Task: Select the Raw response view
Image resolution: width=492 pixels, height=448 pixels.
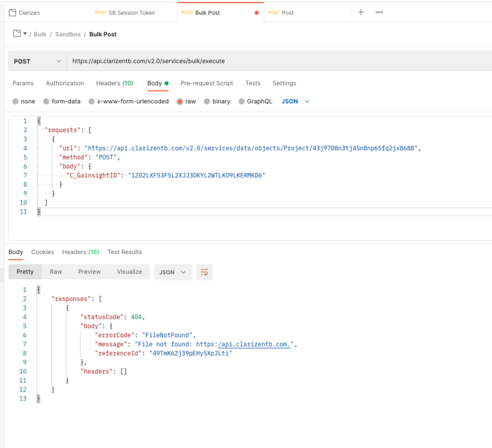Action: (56, 272)
